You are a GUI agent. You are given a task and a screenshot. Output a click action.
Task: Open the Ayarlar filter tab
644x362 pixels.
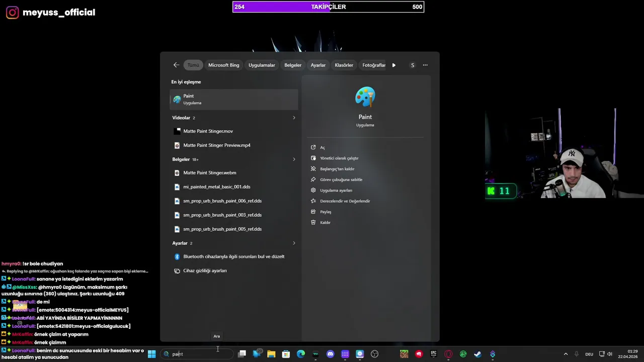[318, 65]
